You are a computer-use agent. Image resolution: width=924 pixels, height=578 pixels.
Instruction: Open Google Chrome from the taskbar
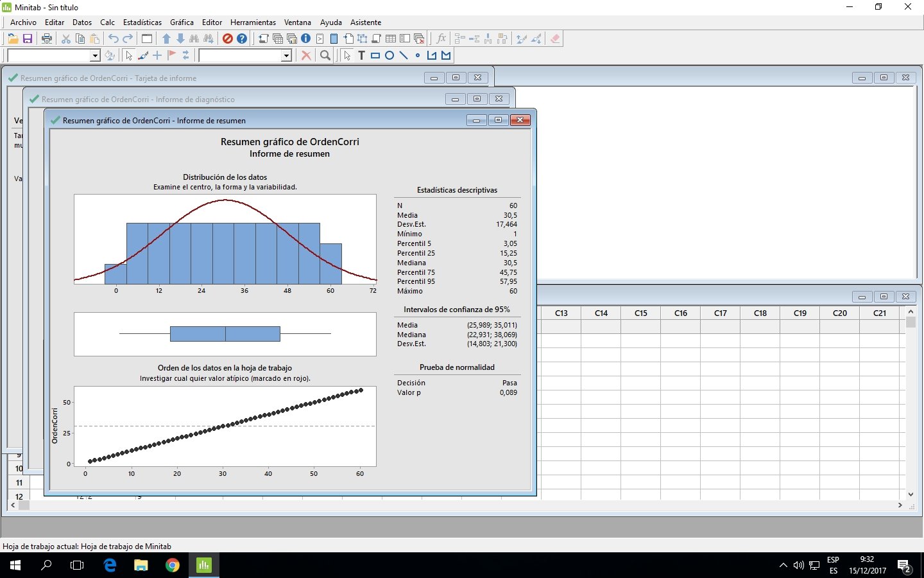172,565
